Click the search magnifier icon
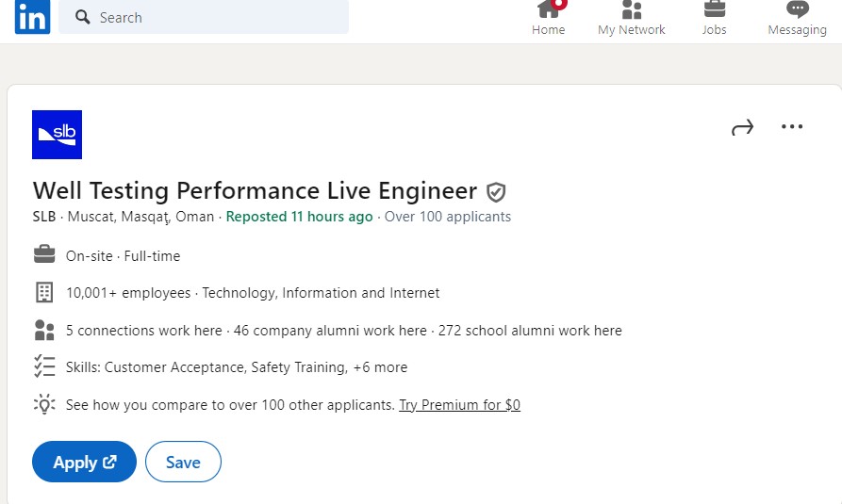 [x=82, y=17]
